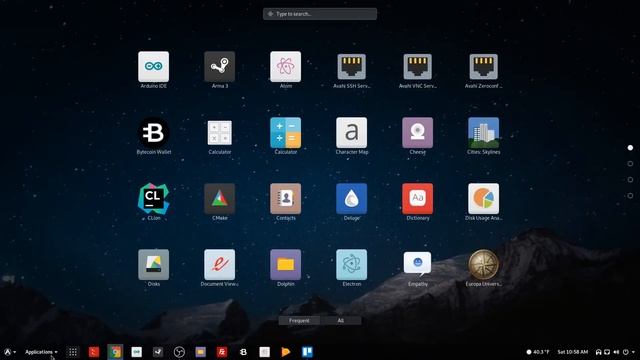
Task: Click the Type to search field
Action: coord(320,14)
